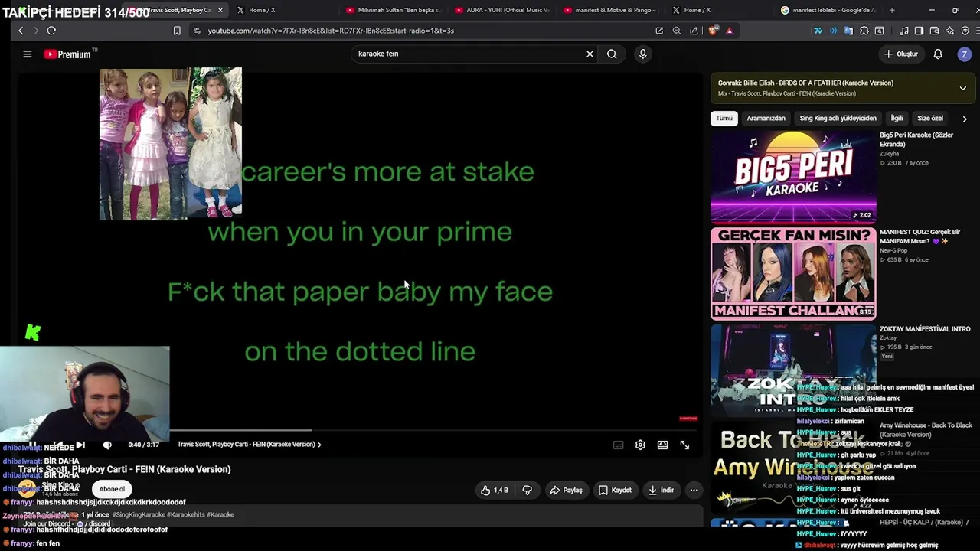This screenshot has height=551, width=980.
Task: Toggle subtitles in the video player
Action: click(618, 445)
